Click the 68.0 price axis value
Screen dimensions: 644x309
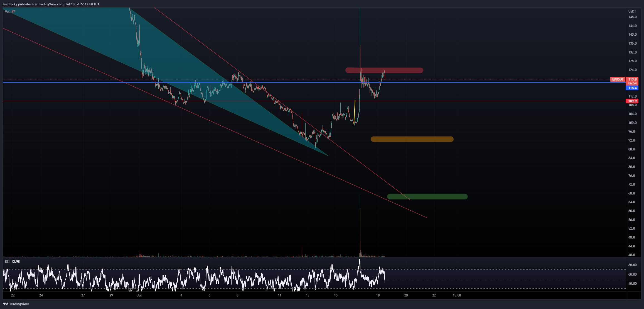pyautogui.click(x=632, y=193)
